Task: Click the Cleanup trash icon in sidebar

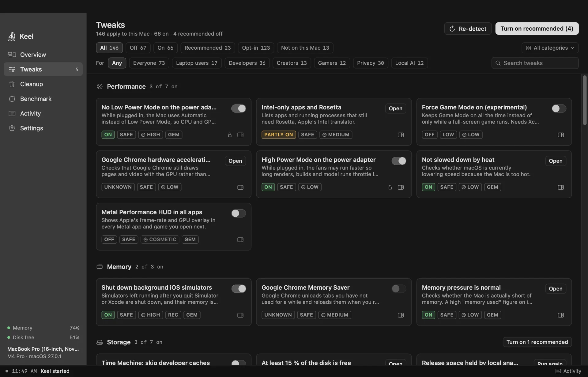Action: [12, 84]
